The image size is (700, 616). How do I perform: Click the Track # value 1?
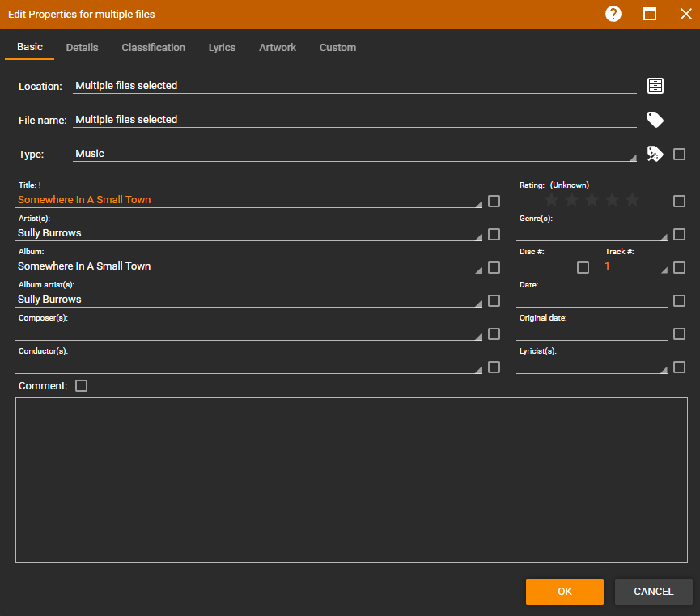pyautogui.click(x=607, y=266)
